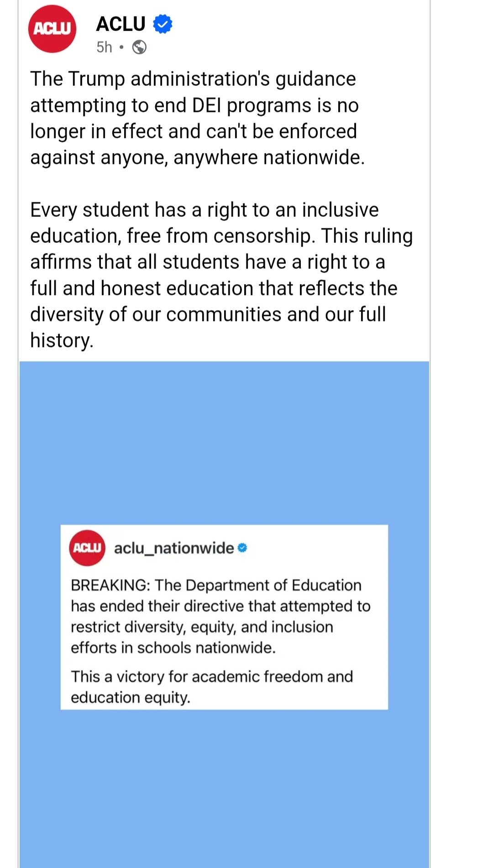Open the ACLU red profile picture
Screen dimensions: 493x868
[52, 29]
